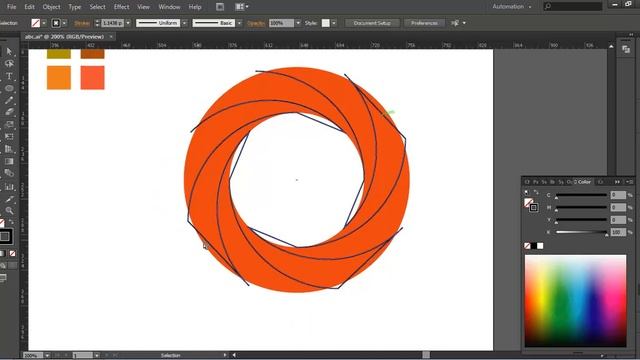640x360 pixels.
Task: Open the View menu
Action: tap(143, 7)
